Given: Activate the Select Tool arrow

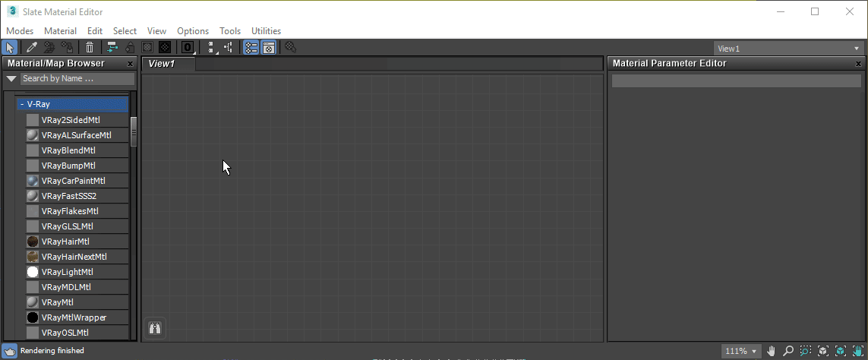Looking at the screenshot, I should [10, 48].
